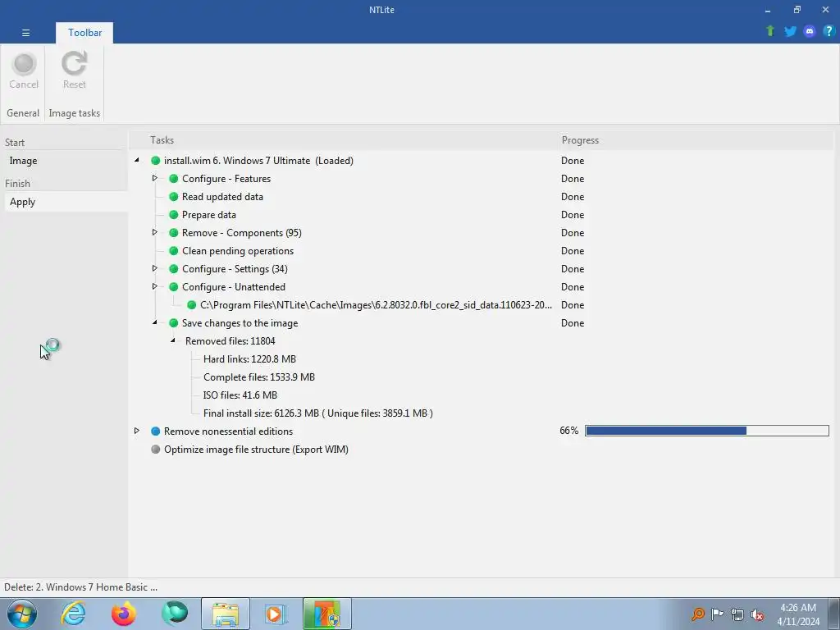840x630 pixels.
Task: Open the Windows Start button
Action: pos(22,614)
